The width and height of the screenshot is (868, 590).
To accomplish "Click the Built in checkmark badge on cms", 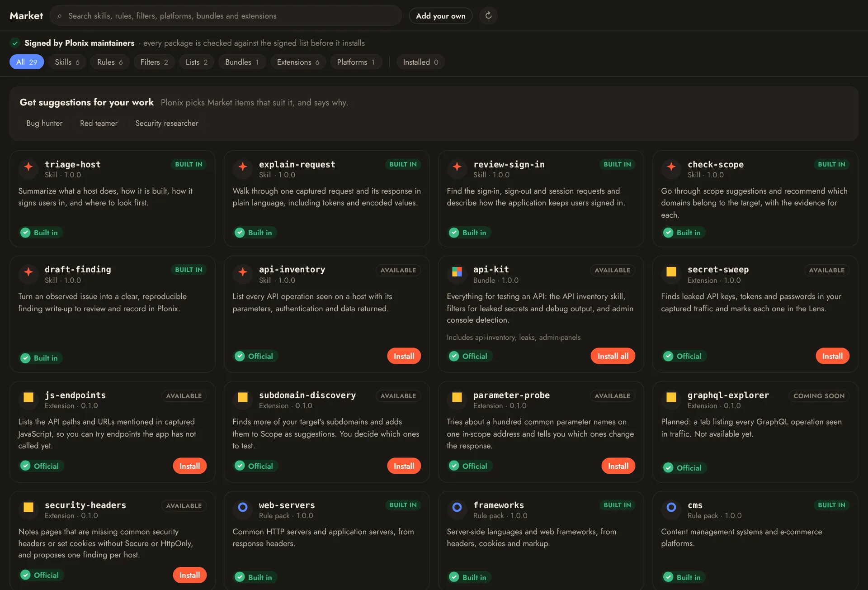I will pyautogui.click(x=683, y=577).
